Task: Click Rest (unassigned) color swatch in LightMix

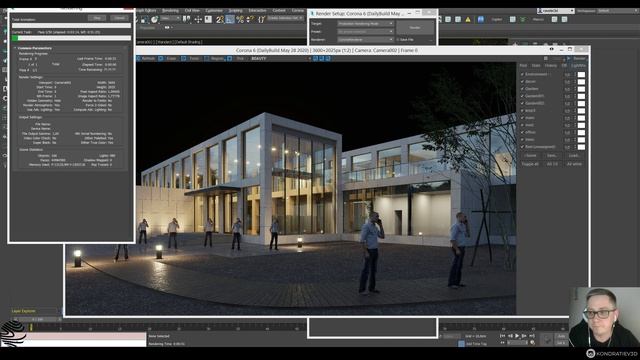Action: coord(581,147)
